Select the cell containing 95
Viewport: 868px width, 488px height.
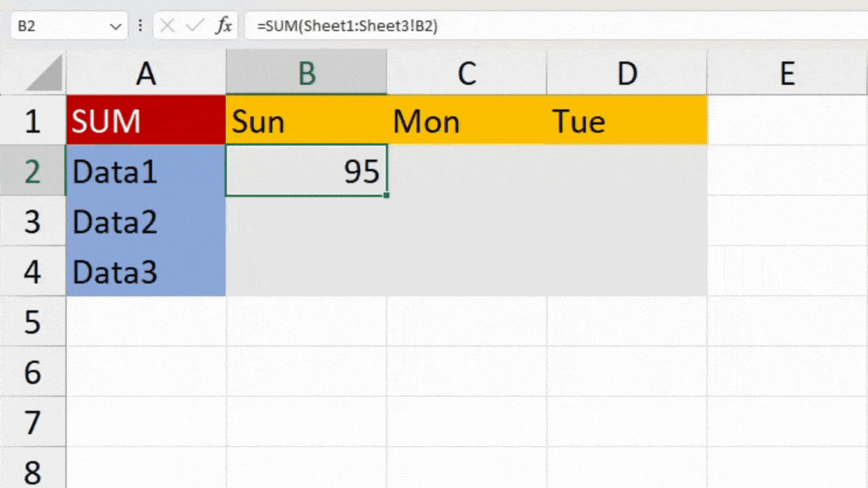click(306, 172)
